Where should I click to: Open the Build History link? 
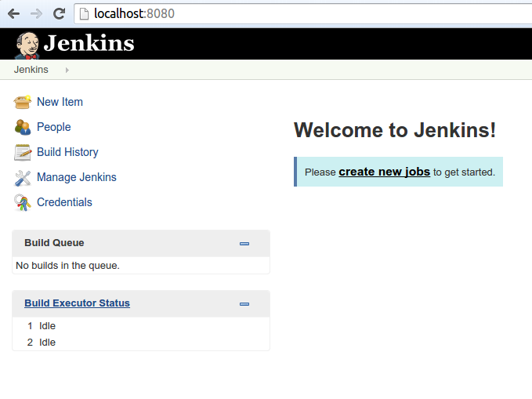(x=67, y=152)
